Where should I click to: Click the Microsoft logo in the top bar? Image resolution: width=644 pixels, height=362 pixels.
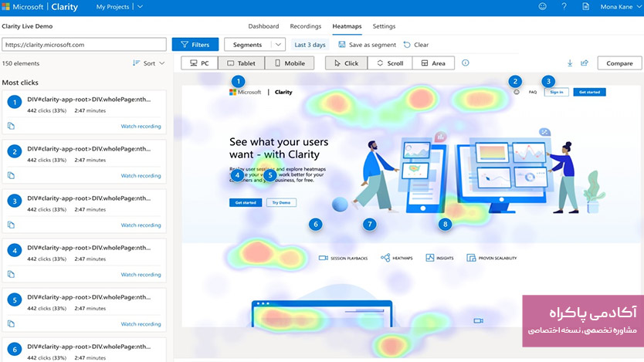point(5,7)
